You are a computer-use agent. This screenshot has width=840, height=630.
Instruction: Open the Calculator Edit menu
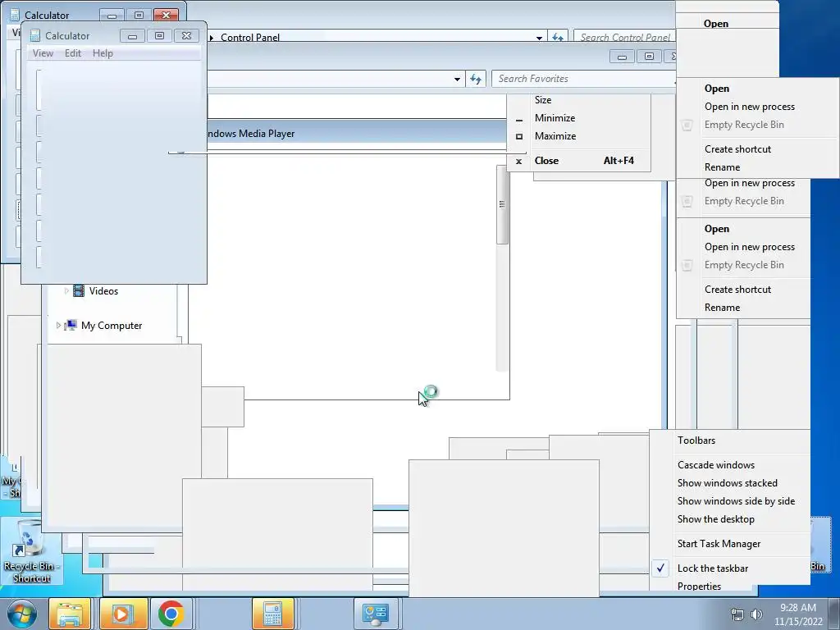point(73,53)
